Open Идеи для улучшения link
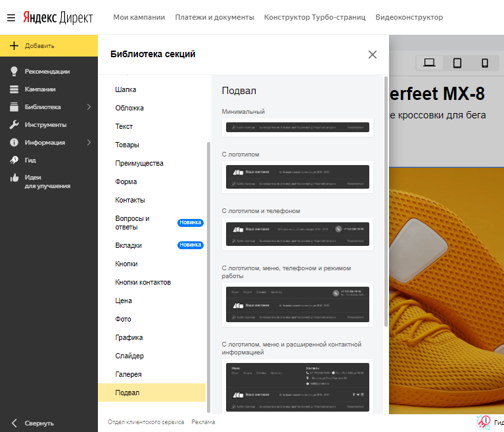This screenshot has height=432, width=504. pos(49,181)
